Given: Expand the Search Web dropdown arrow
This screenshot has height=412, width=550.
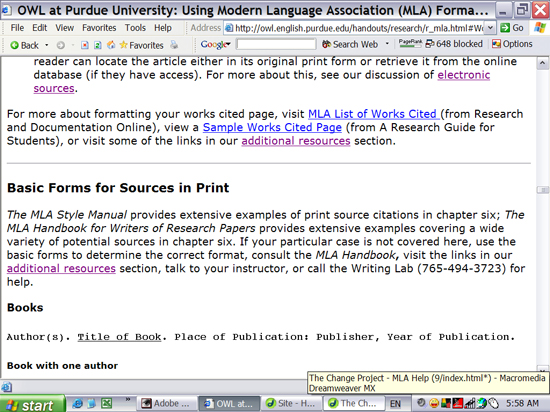Looking at the screenshot, I should tap(387, 44).
